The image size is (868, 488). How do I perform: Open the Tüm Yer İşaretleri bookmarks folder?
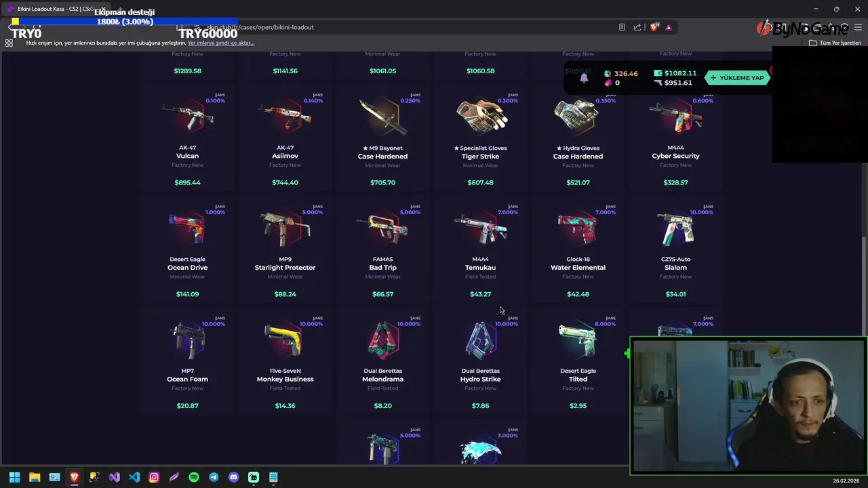pos(835,43)
